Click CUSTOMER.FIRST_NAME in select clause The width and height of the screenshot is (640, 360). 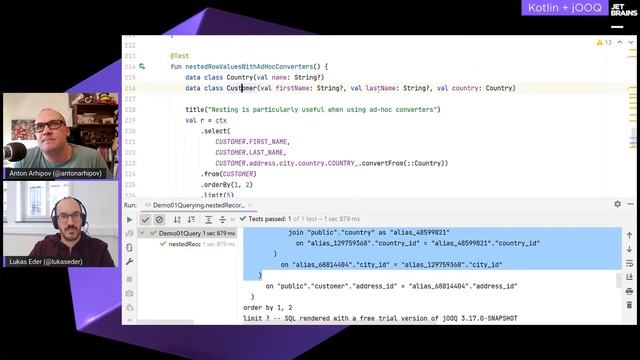click(x=253, y=142)
